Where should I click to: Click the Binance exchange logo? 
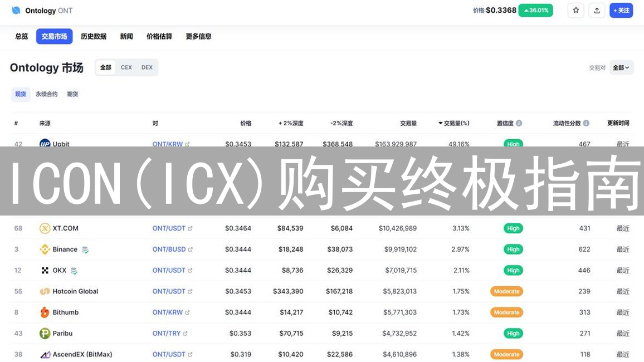[x=45, y=249]
